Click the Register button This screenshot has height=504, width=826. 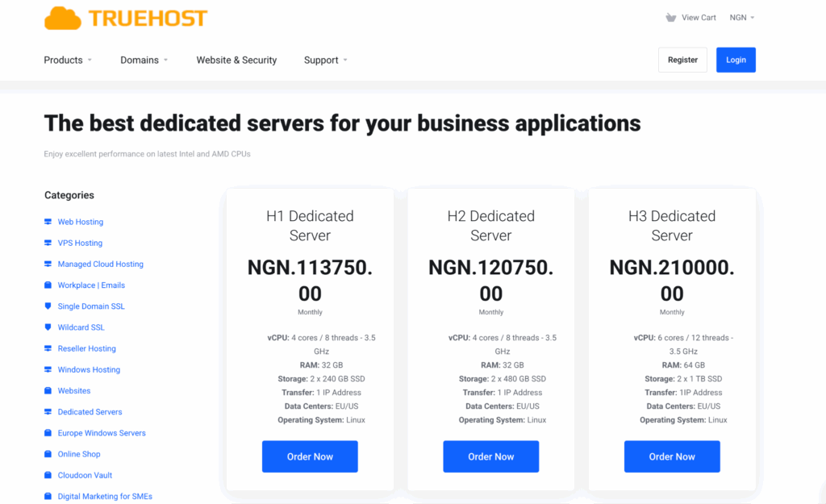tap(682, 60)
